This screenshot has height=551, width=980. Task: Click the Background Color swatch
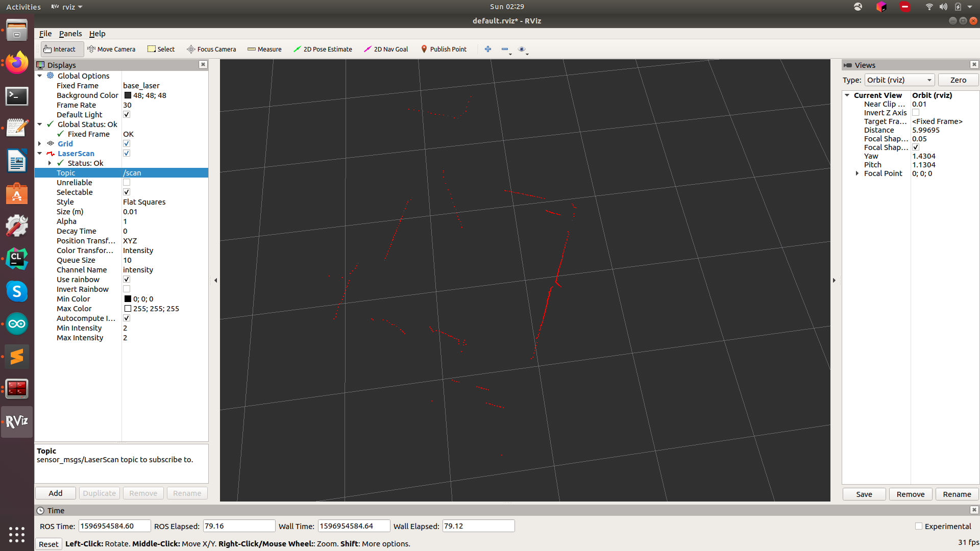click(x=128, y=95)
